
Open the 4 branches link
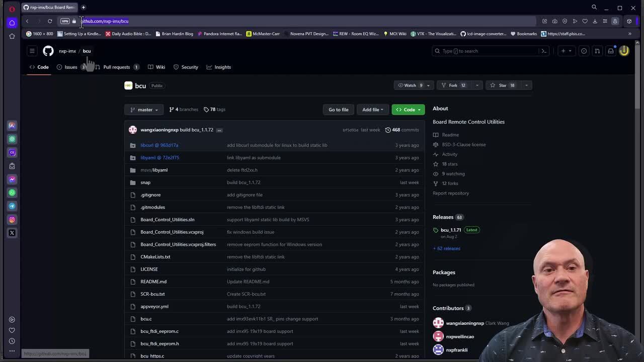(184, 110)
